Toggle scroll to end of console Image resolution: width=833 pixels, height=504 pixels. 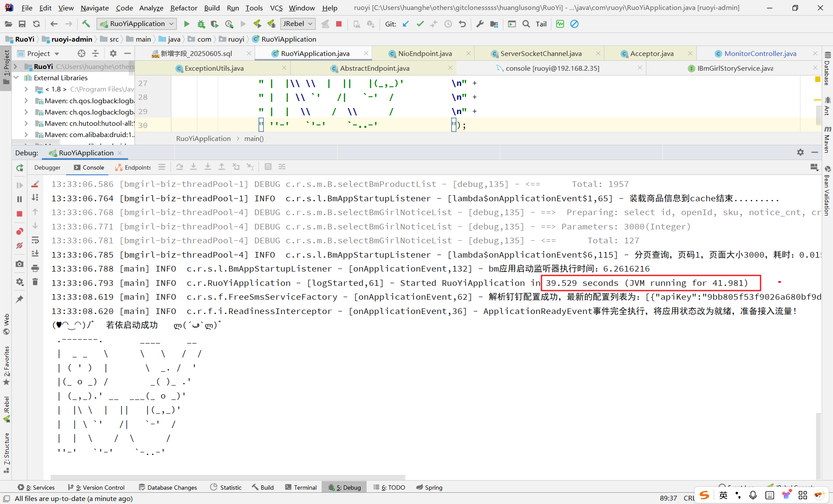tap(35, 254)
